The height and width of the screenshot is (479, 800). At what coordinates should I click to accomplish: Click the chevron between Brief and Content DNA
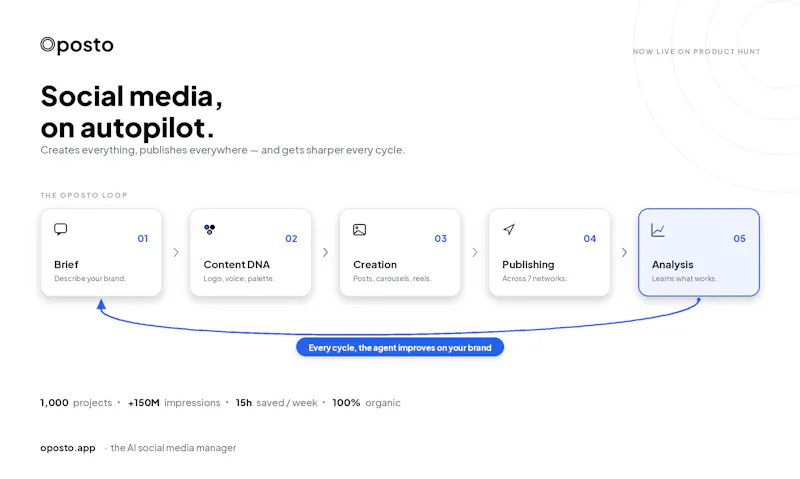(x=176, y=253)
